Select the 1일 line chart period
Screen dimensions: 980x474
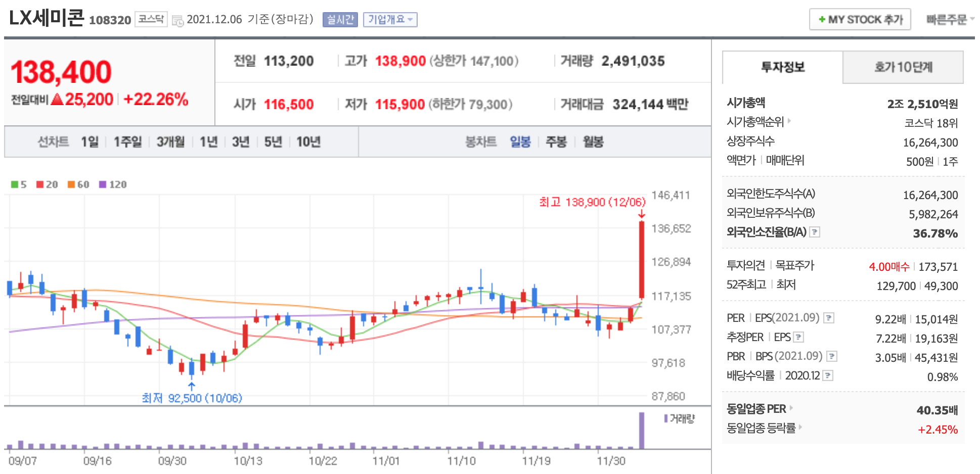90,142
